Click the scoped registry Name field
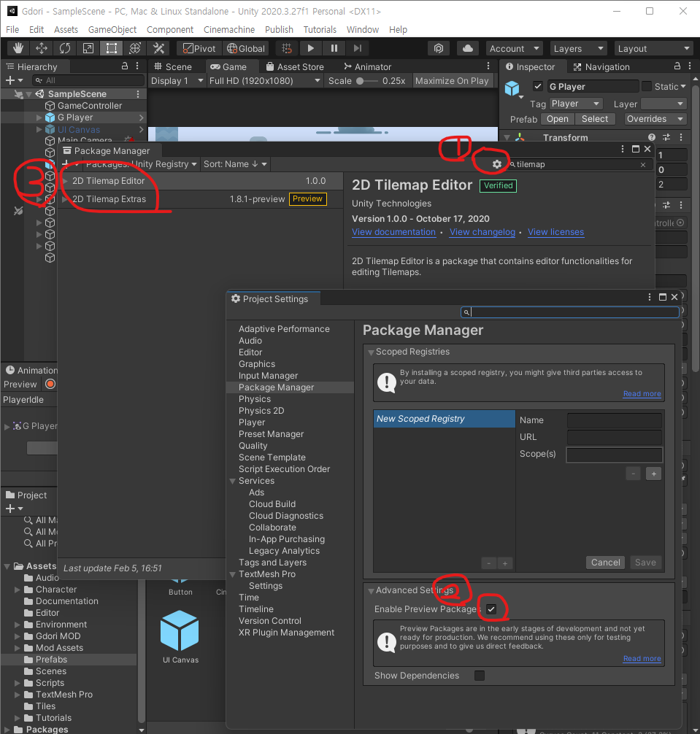 pyautogui.click(x=615, y=420)
